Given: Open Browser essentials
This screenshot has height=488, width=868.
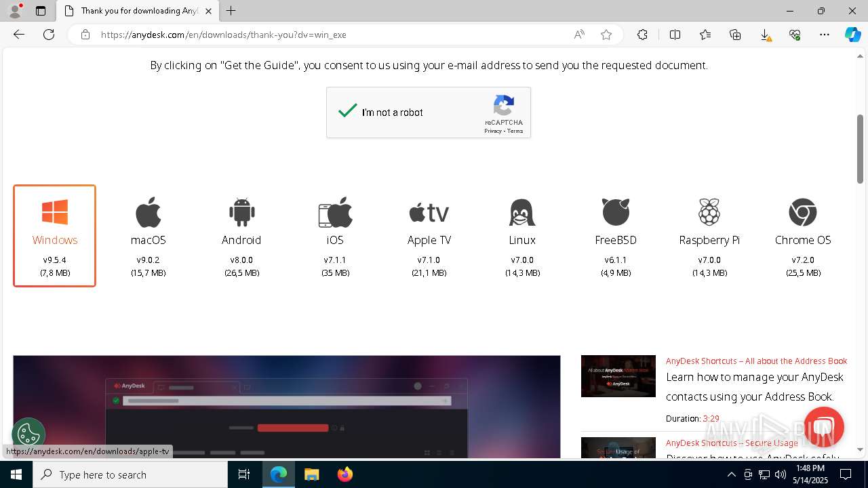Looking at the screenshot, I should (x=795, y=35).
